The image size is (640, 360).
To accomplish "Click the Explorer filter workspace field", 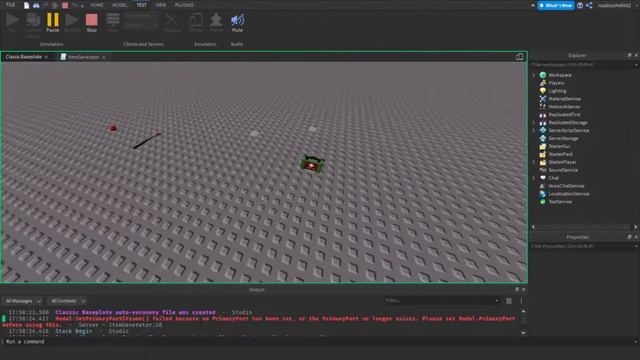I will (x=581, y=64).
